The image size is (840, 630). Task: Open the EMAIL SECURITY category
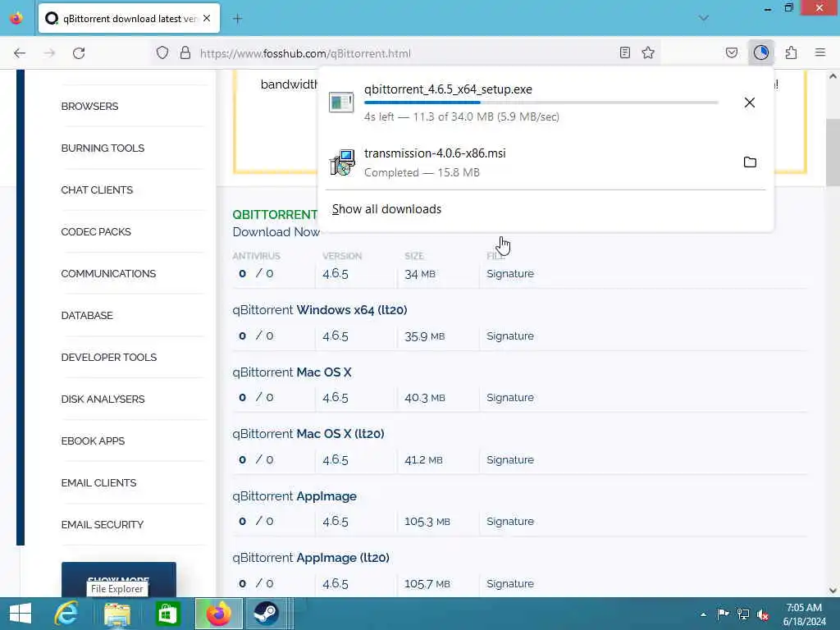click(102, 524)
